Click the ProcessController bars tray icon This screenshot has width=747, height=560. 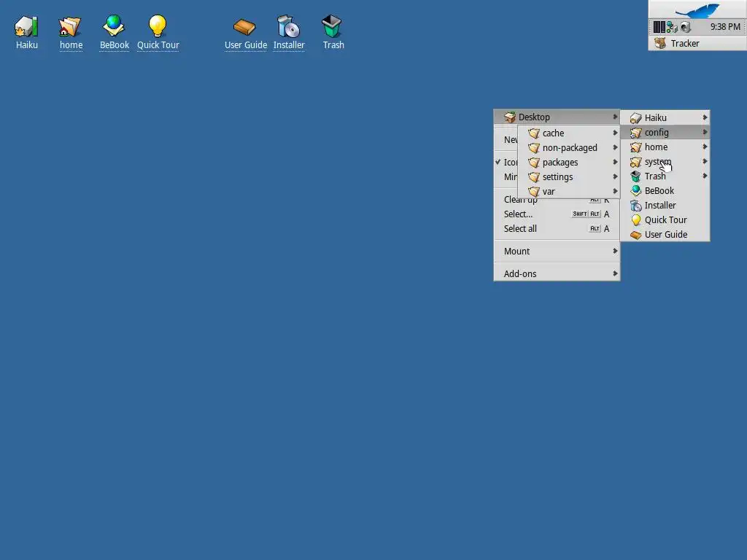[x=659, y=27]
